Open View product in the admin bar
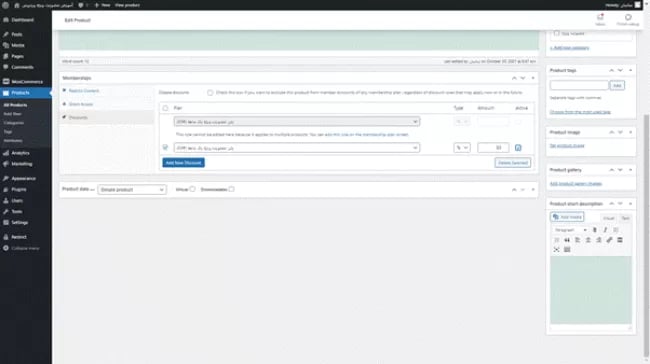Screen dimensions: 650x364 [127, 5]
